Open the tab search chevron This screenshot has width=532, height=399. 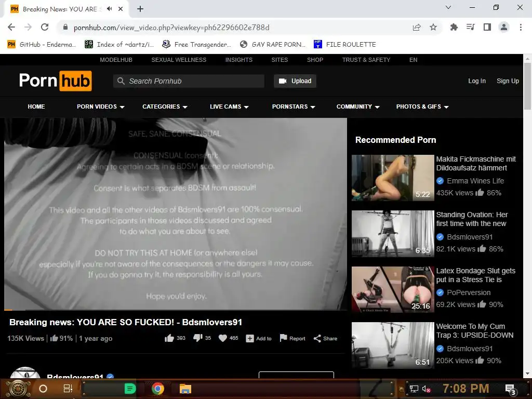(x=448, y=7)
